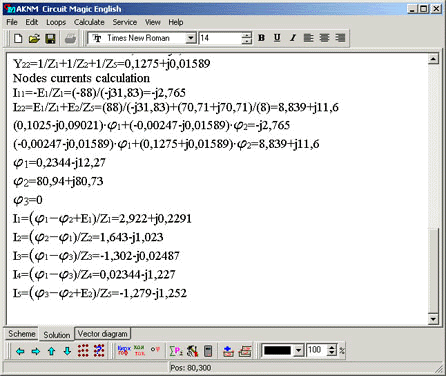Save the document with the floppy disk icon
This screenshot has width=446, height=376.
50,38
